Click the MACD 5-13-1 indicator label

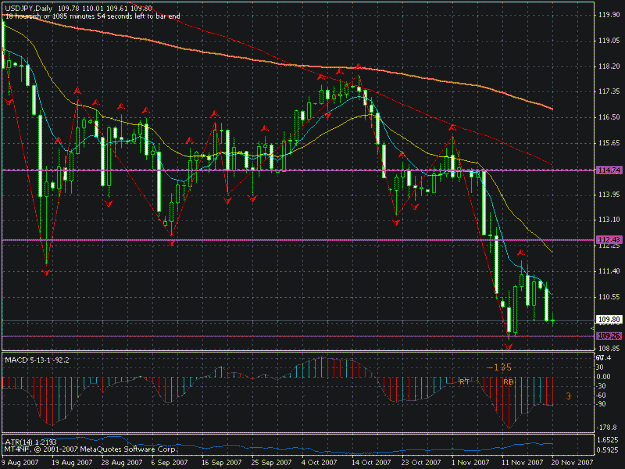[37, 360]
